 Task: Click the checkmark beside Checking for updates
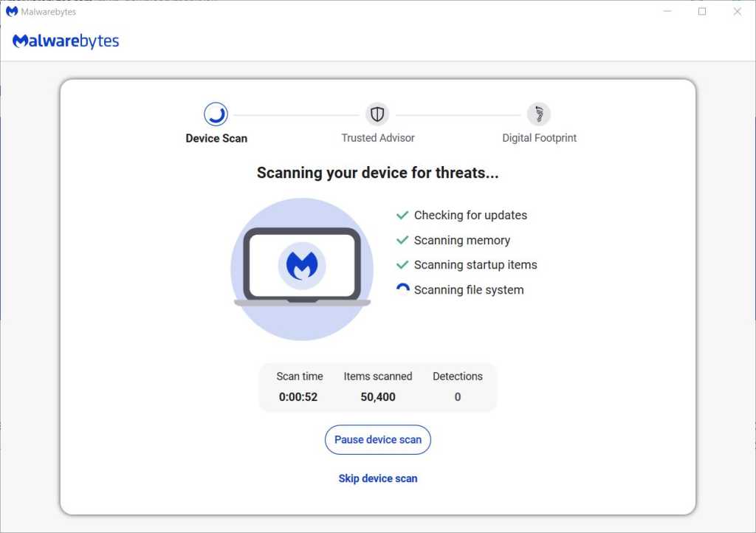pos(402,215)
